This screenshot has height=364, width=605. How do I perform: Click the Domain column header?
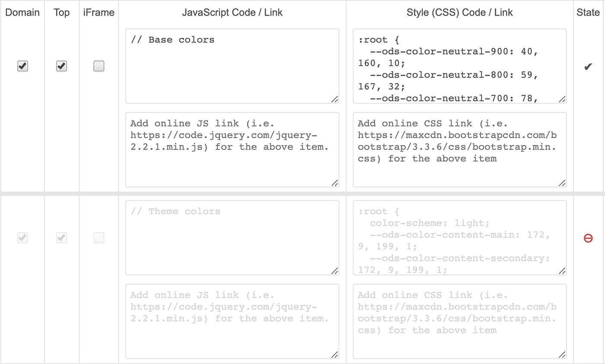[x=22, y=13]
